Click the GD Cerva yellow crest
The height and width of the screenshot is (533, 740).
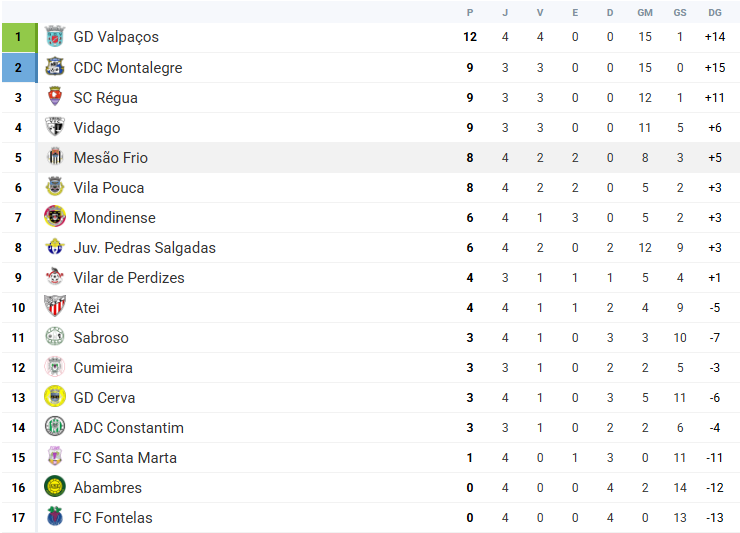point(55,397)
